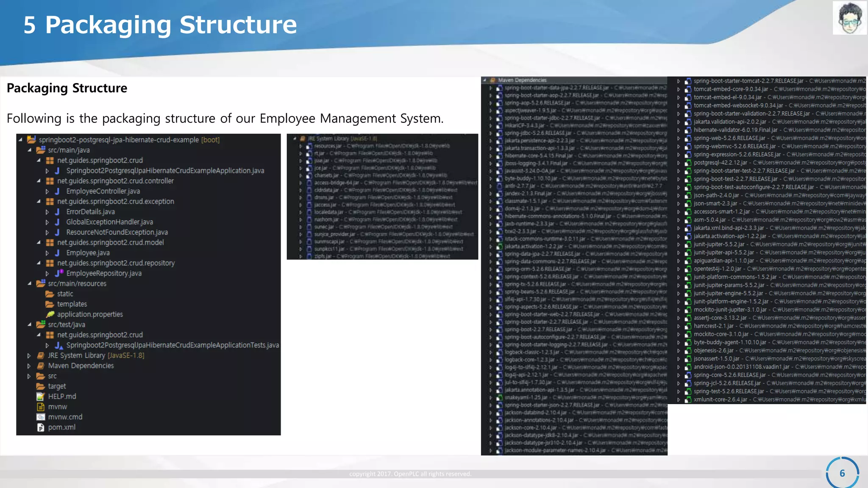Expand the Employee.java class arrow
The height and width of the screenshot is (488, 868).
47,253
